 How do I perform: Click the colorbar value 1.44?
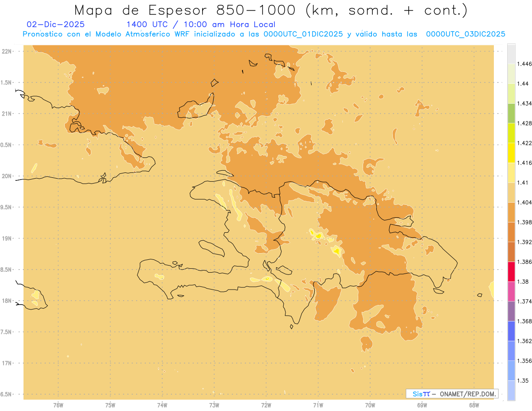point(523,84)
